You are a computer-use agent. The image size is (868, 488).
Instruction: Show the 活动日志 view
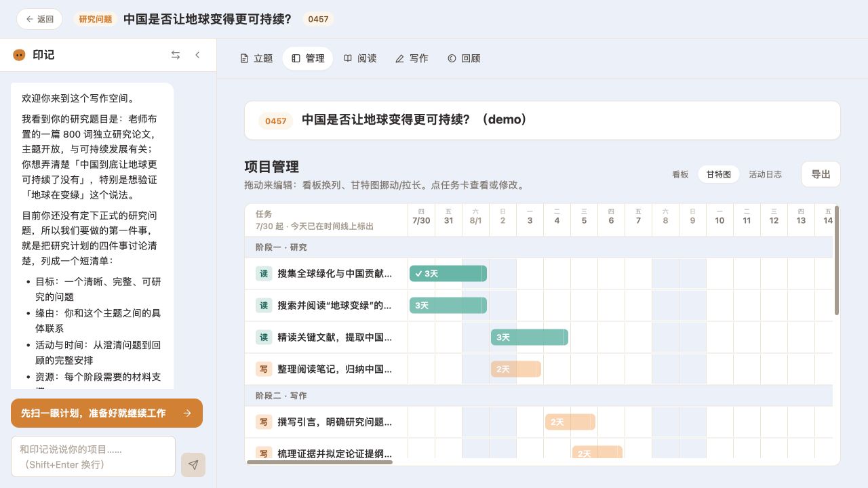tap(765, 174)
